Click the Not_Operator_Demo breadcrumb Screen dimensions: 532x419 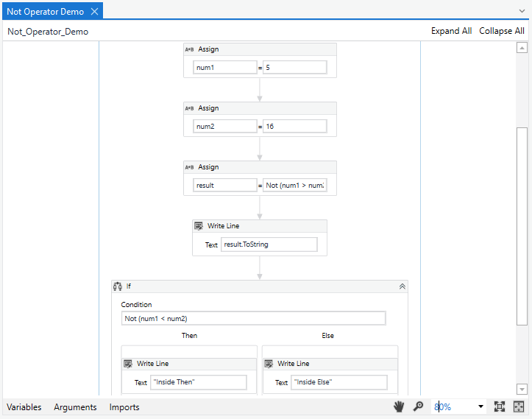pos(48,32)
